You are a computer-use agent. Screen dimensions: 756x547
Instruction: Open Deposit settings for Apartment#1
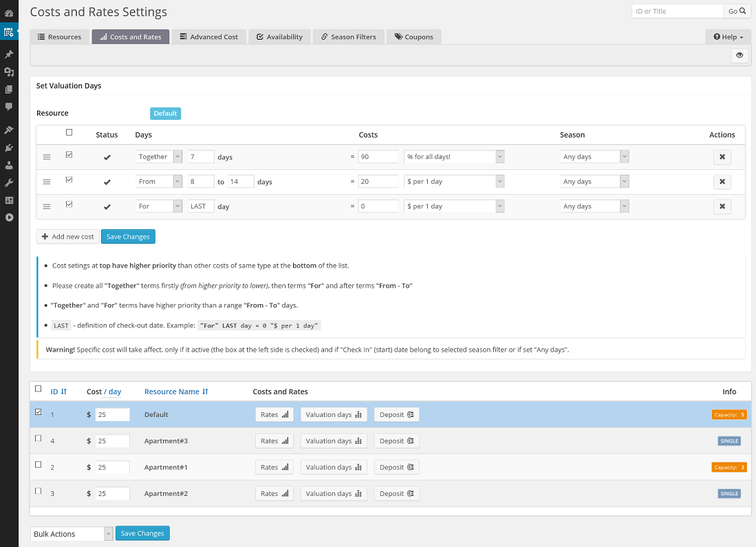pos(396,467)
